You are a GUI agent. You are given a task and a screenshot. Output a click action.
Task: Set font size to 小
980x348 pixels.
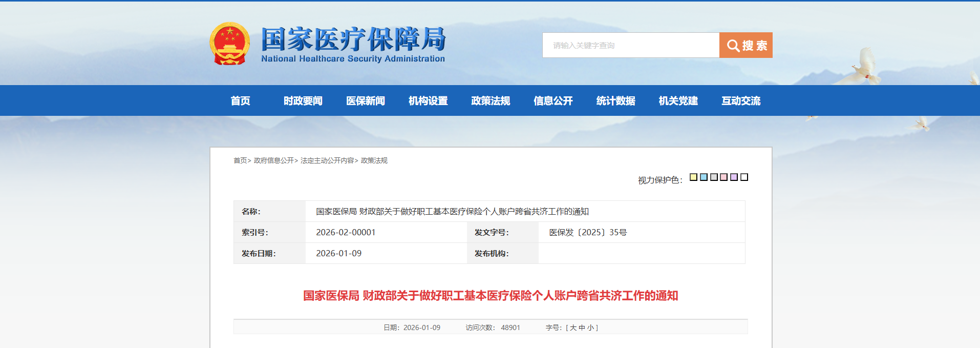click(x=590, y=327)
